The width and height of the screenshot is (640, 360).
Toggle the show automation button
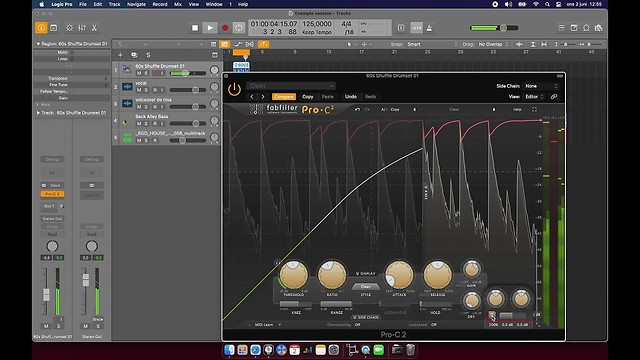point(238,44)
